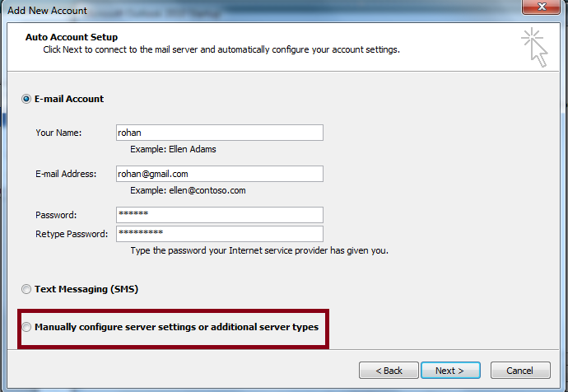Click the Auto Account Setup heading
Viewport: 568px width, 392px height.
[x=72, y=37]
